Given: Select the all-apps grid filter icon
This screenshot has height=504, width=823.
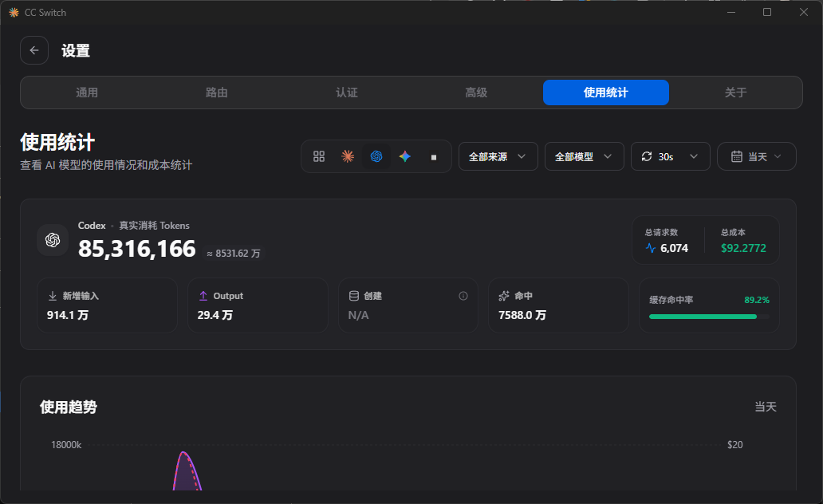Looking at the screenshot, I should click(x=319, y=156).
